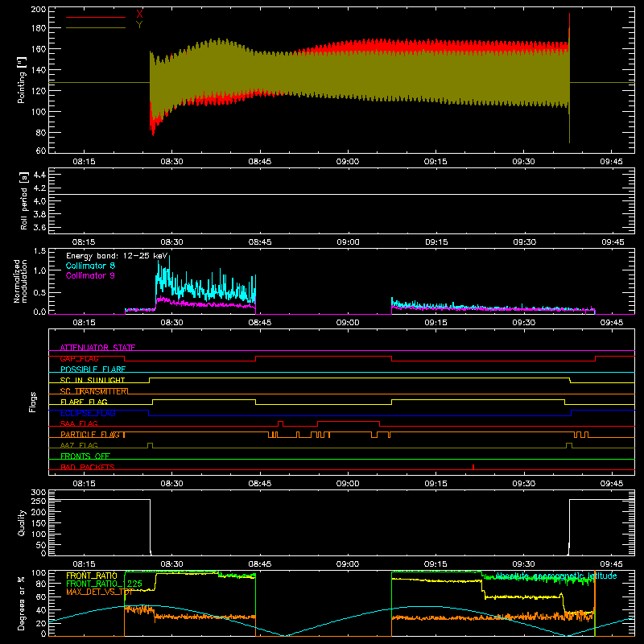
Task: Click the '09:15' time label below Flags plot
Action: click(x=436, y=484)
